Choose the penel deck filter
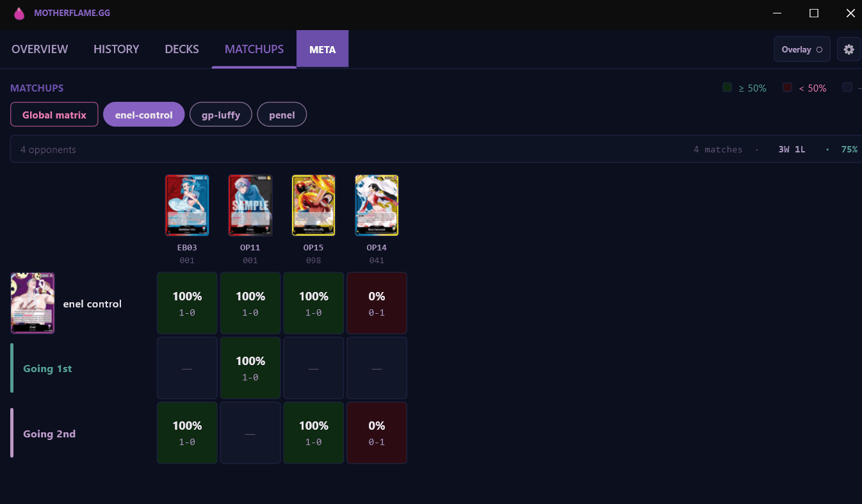 pos(282,115)
